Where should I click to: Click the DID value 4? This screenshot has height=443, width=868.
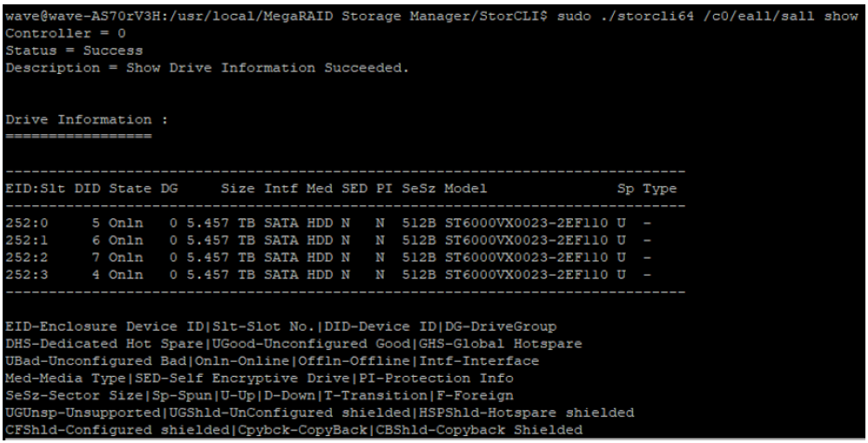point(96,274)
